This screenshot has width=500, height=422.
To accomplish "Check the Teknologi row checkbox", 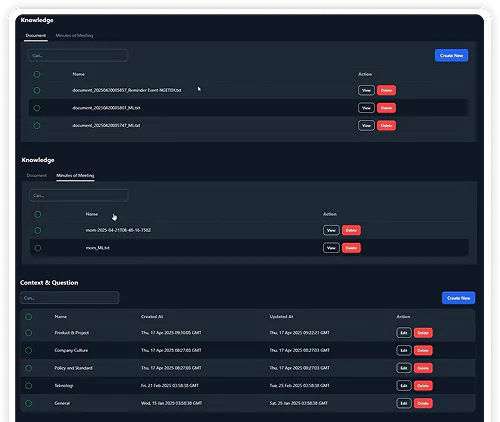I will pos(29,386).
